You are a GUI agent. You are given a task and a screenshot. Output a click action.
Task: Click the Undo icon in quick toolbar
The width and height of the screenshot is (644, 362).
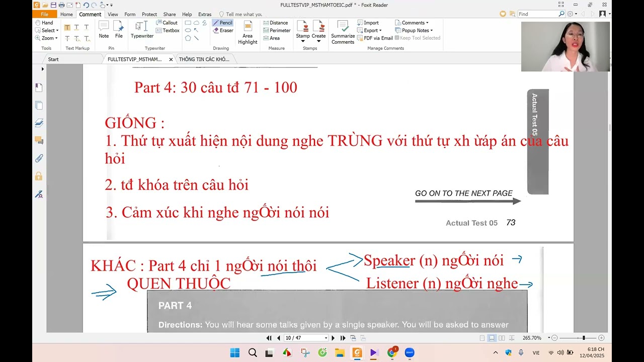(x=86, y=5)
